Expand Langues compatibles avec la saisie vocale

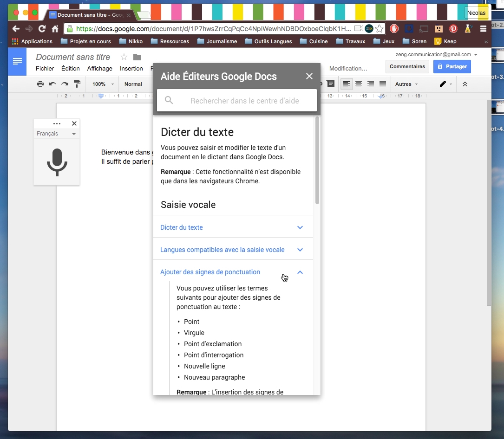pyautogui.click(x=233, y=250)
